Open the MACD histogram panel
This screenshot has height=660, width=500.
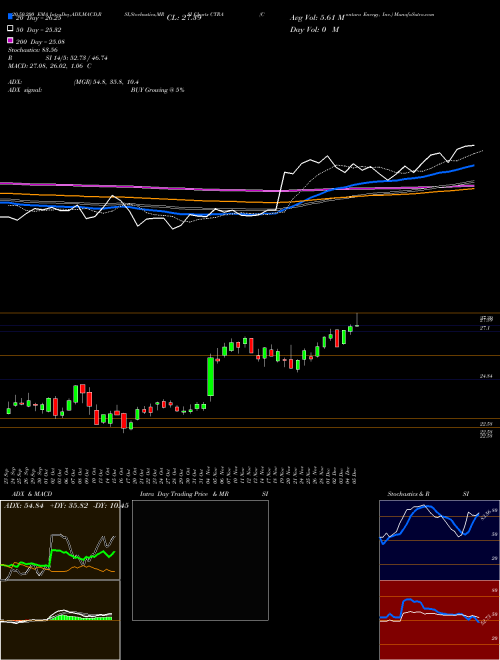pyautogui.click(x=60, y=620)
